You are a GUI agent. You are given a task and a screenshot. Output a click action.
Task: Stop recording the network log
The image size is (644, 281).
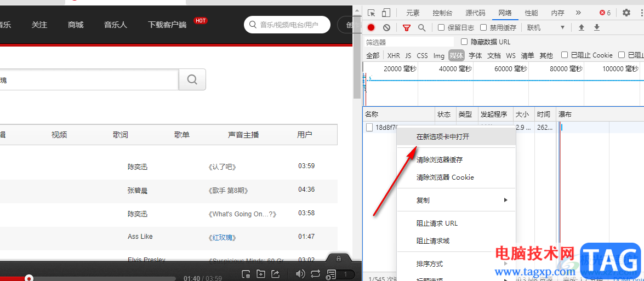[371, 27]
